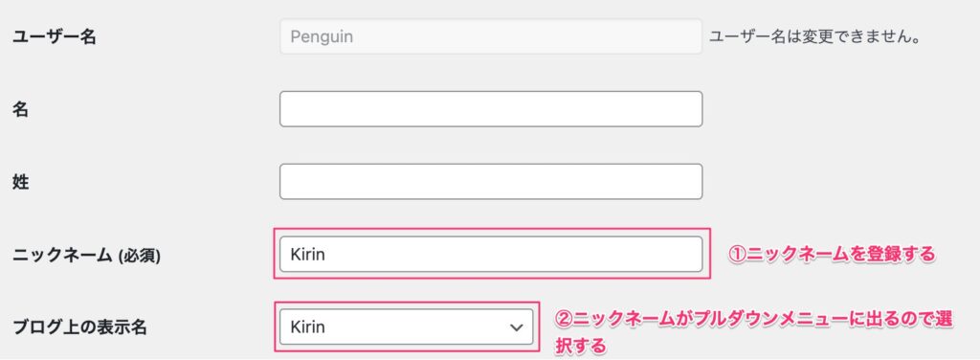Click the circled ① number in pink annotation
The height and width of the screenshot is (360, 980).
pos(738,254)
